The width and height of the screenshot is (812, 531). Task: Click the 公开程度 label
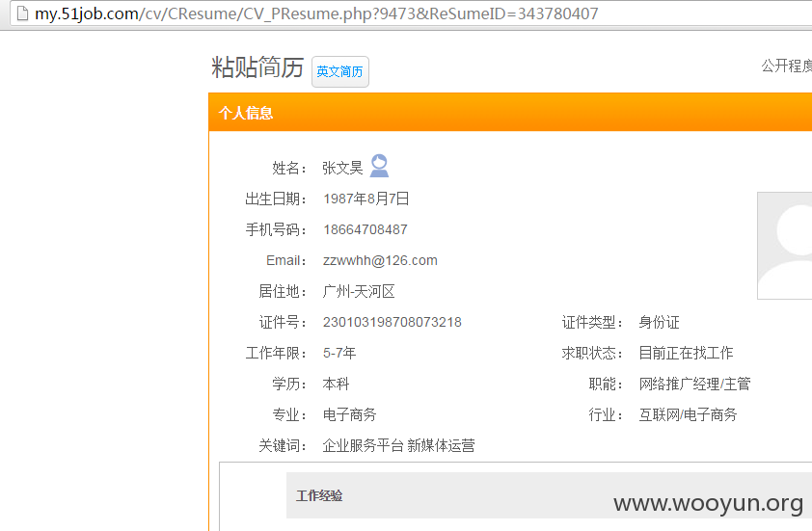point(787,66)
